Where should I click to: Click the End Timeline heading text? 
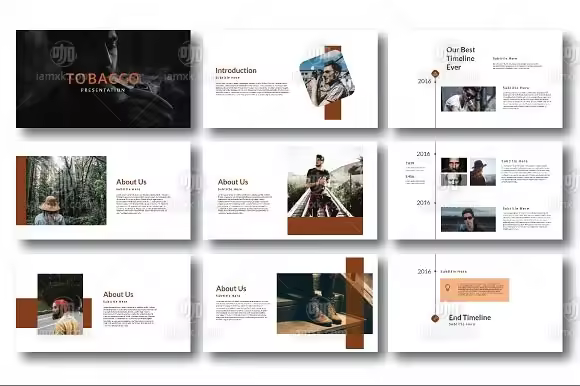click(470, 318)
